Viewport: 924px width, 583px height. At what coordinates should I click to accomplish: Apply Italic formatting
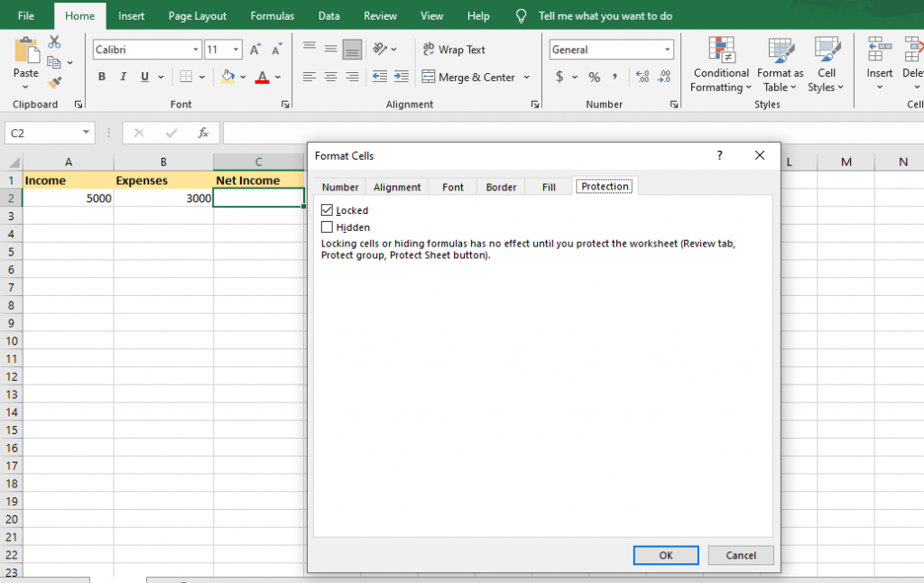click(x=123, y=78)
